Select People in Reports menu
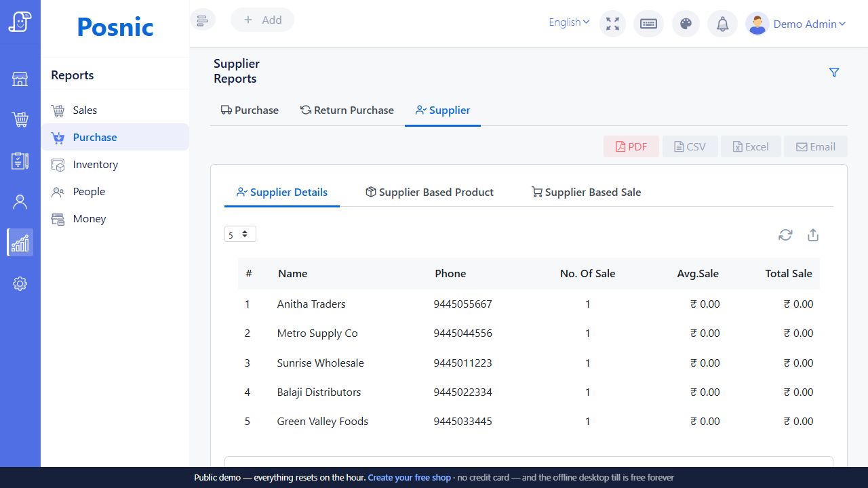 point(115,191)
